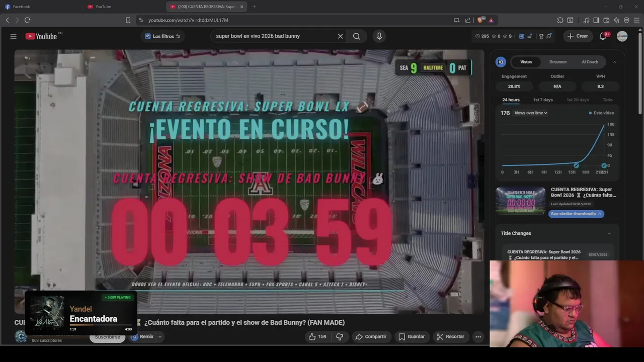
Task: Toggle Este video legend in chart
Action: 601,113
